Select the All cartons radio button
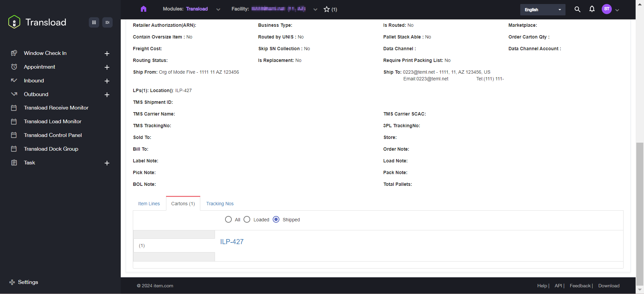The image size is (644, 294). click(228, 219)
